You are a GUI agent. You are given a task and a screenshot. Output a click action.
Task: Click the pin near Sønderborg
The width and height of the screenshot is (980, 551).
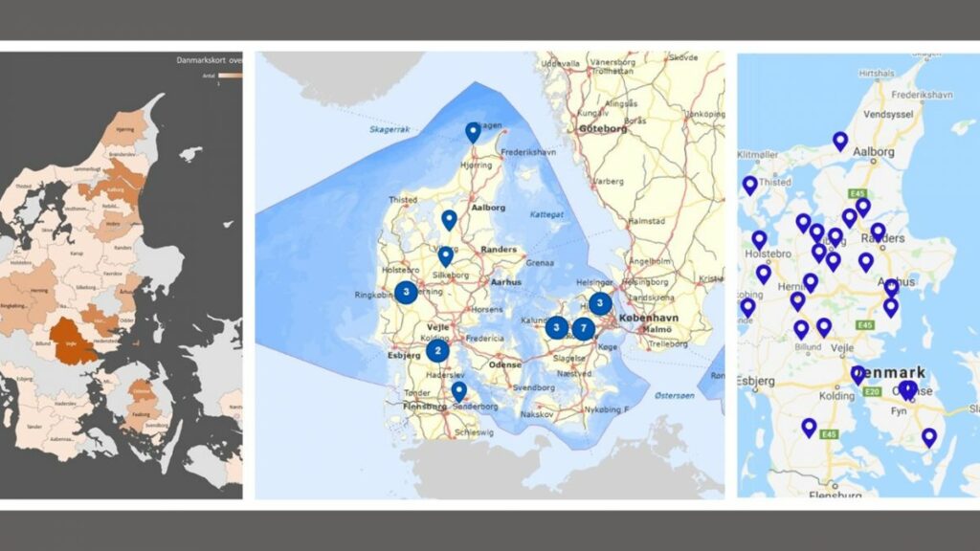[459, 390]
